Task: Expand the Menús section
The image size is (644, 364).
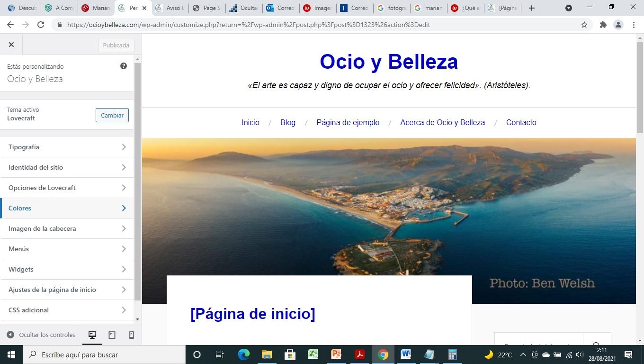Action: click(67, 249)
